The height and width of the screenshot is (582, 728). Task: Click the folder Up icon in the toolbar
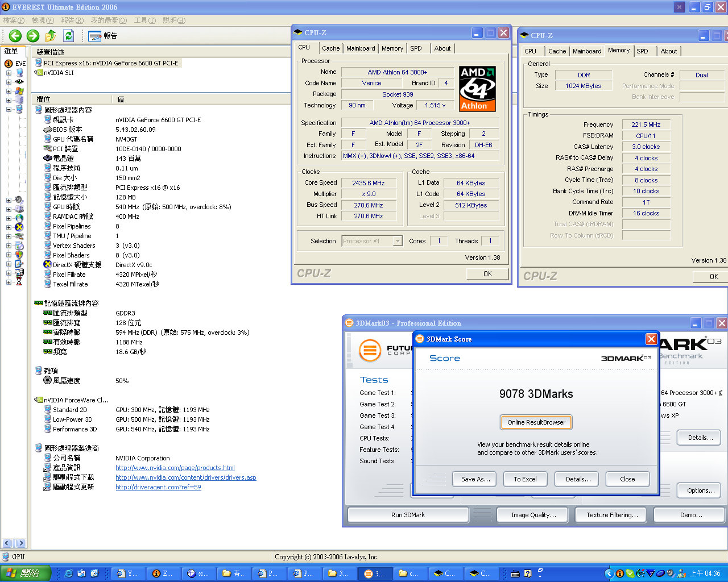[51, 36]
